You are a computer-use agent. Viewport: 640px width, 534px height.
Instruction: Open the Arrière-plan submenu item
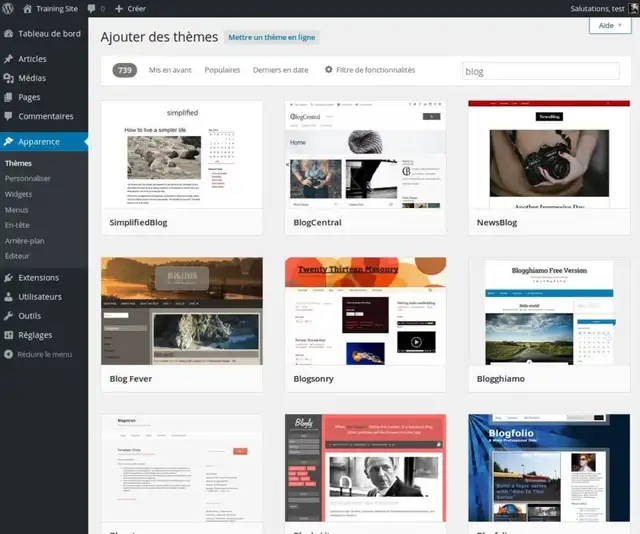click(x=24, y=240)
